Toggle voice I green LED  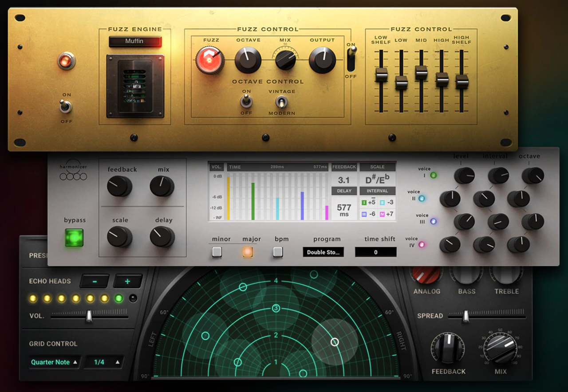(x=434, y=175)
